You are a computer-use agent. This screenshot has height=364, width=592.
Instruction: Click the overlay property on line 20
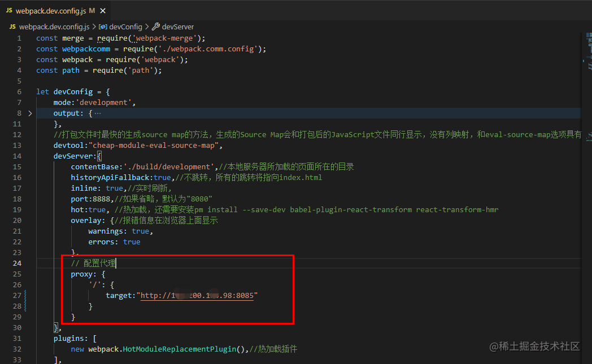[86, 220]
